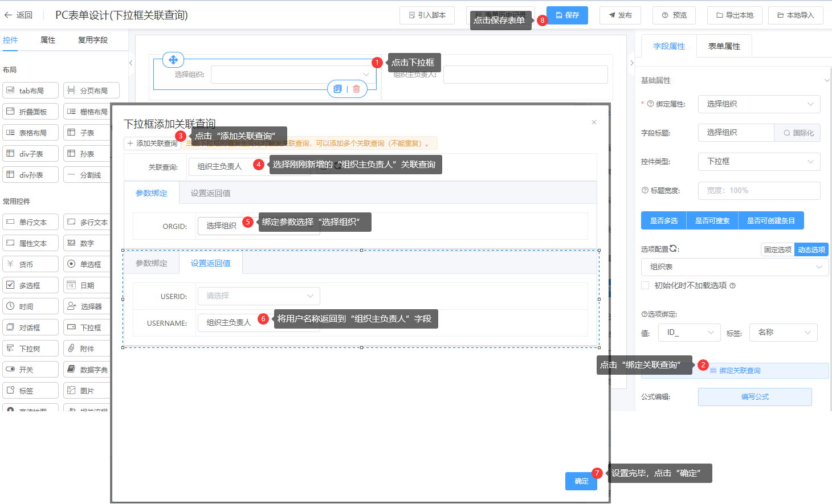The image size is (832, 504).
Task: Click the 发布 publish button
Action: 620,15
